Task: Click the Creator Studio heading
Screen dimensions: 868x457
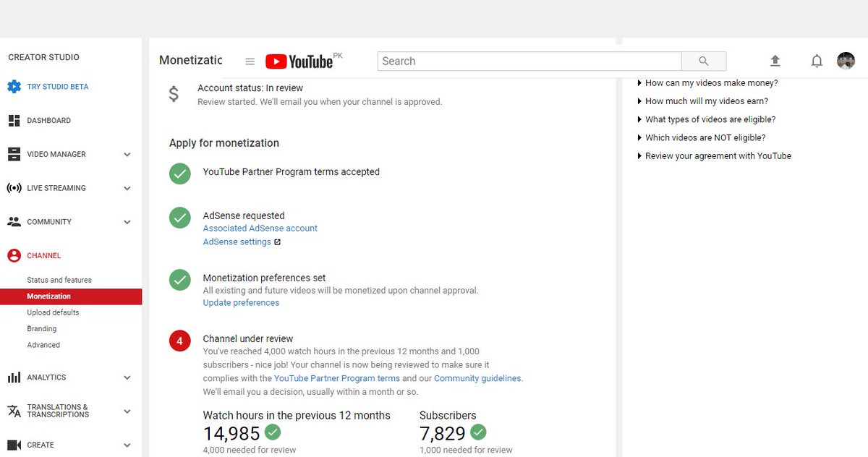Action: (44, 57)
